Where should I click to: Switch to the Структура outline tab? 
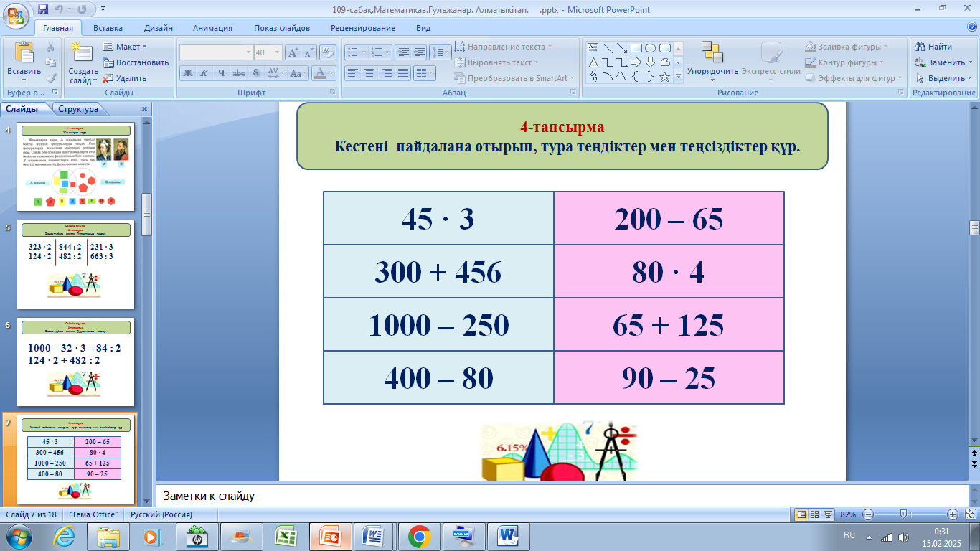78,109
